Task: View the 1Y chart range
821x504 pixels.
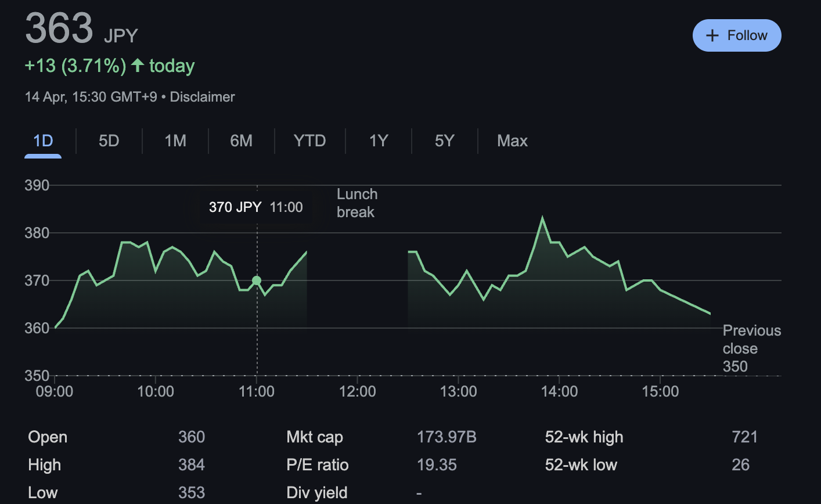Action: click(x=379, y=141)
